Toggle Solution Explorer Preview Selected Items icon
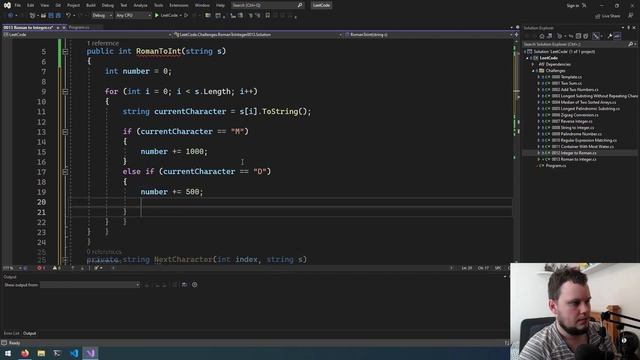Viewport: 640px width, 360px height. (617, 36)
